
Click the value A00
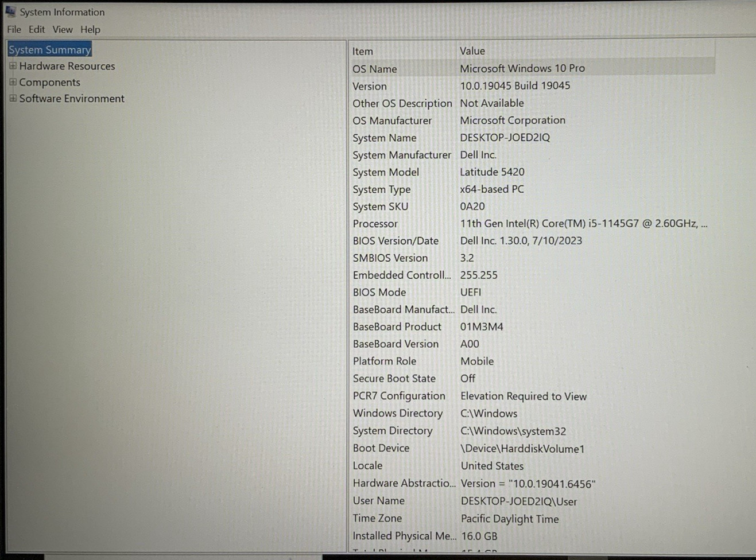click(470, 344)
